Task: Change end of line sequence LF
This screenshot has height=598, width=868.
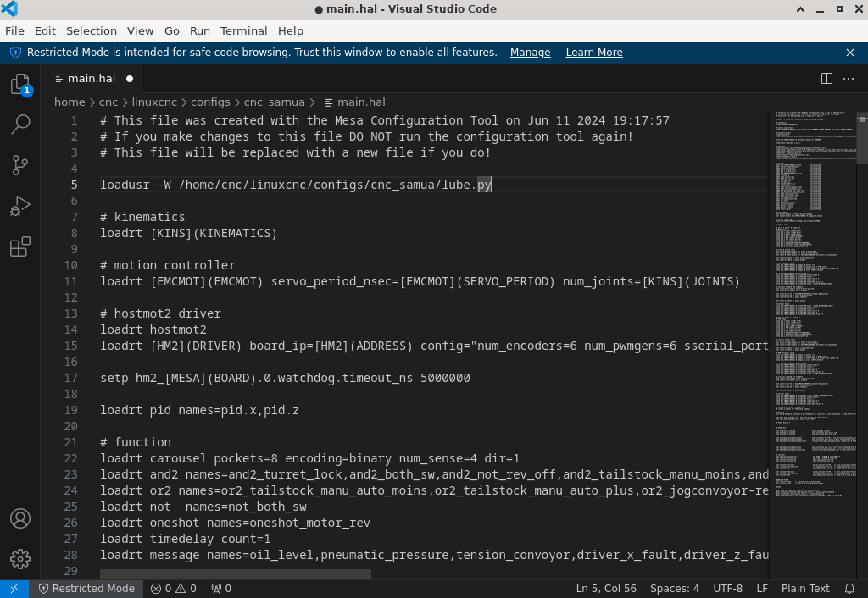Action: [762, 589]
